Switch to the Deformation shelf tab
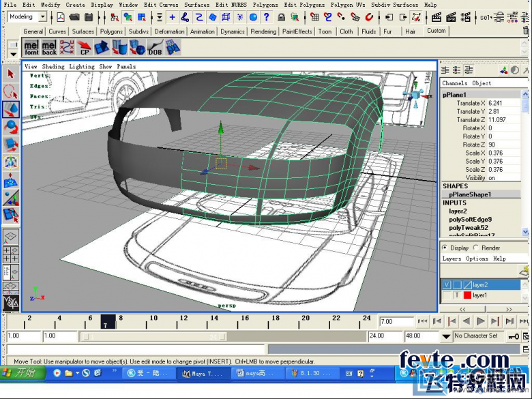 169,31
